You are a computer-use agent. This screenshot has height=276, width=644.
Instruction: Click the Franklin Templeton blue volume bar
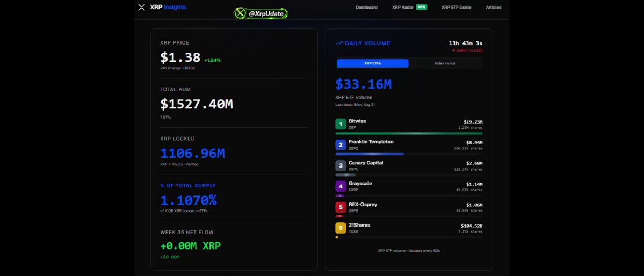[369, 154]
